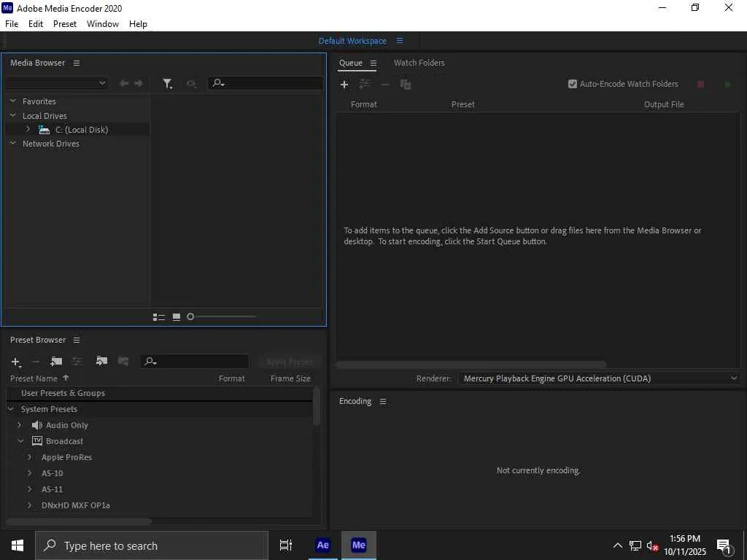Open the Encoding panel menu icon
This screenshot has height=560, width=747.
[x=382, y=402]
